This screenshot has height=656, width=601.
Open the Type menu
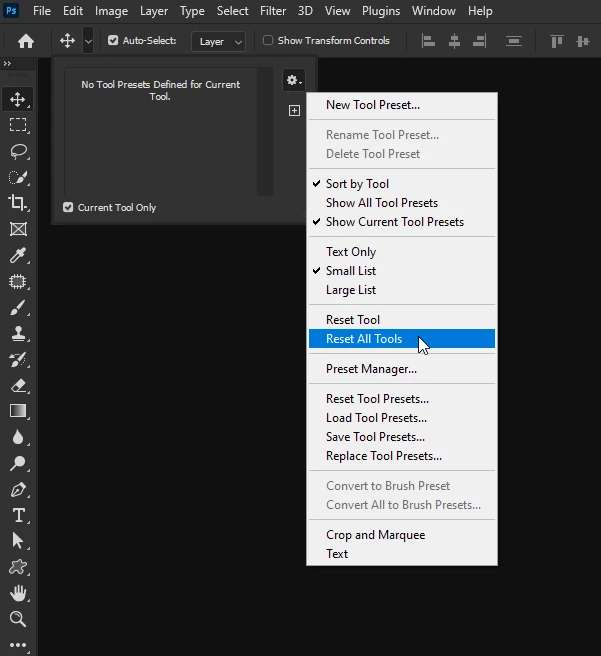coord(192,11)
